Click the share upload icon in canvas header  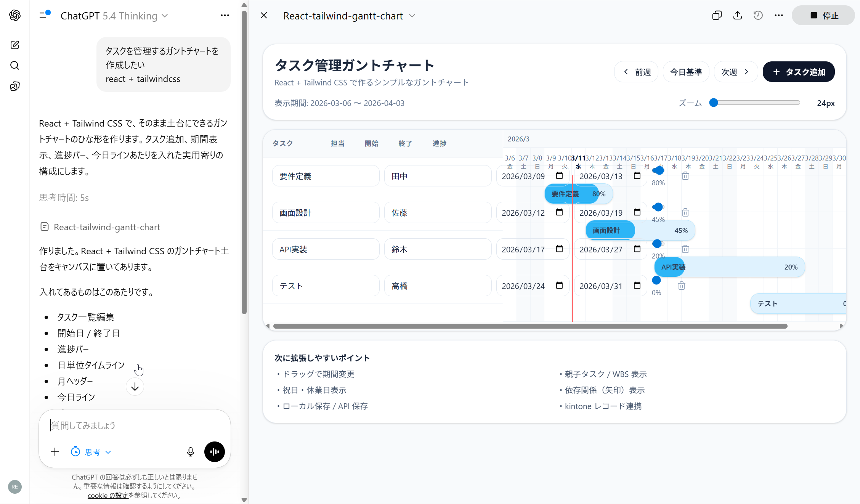coord(738,16)
